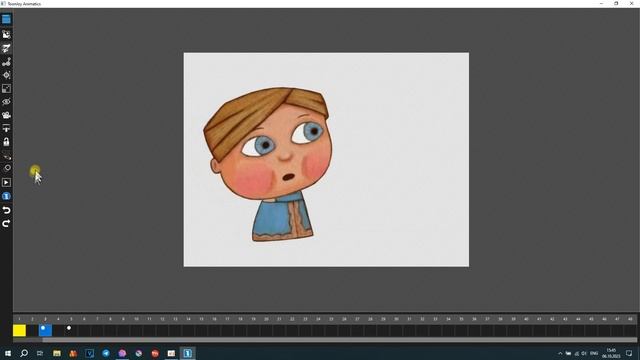640x360 pixels.
Task: Click frame number 48 on timeline ruler
Action: [630, 319]
